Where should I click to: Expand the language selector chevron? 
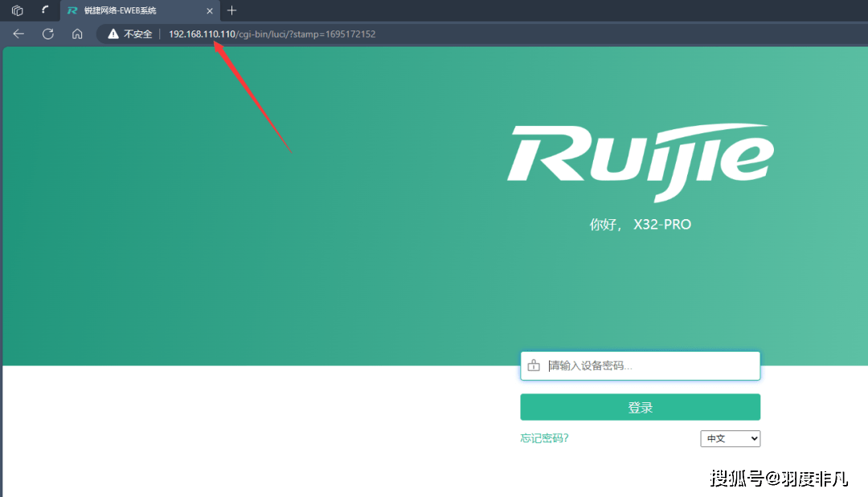[754, 438]
